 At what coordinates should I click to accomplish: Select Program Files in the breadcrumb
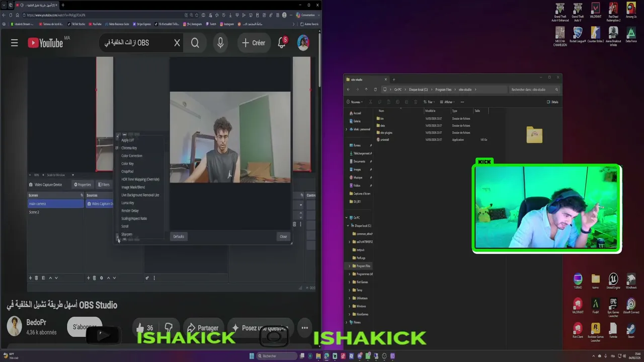tap(443, 89)
